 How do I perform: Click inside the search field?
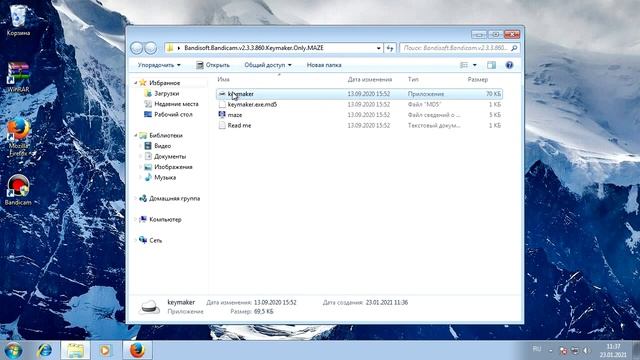(455, 48)
